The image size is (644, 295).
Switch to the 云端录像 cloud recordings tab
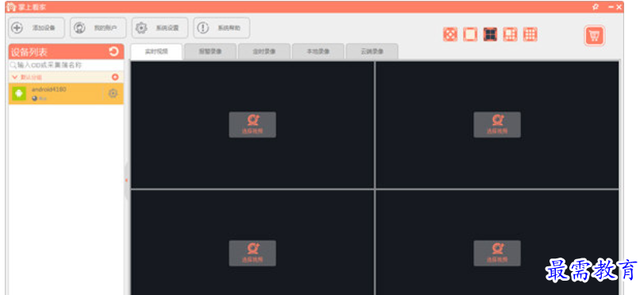372,52
